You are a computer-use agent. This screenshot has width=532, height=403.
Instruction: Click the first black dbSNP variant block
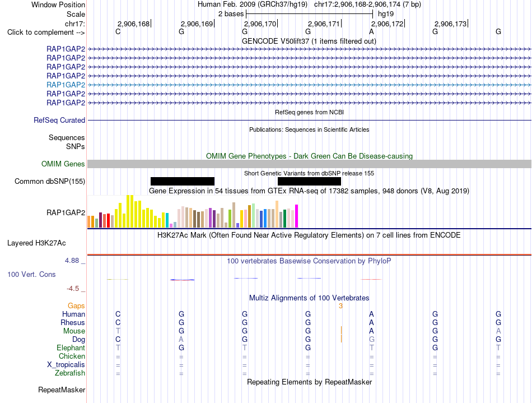point(183,181)
